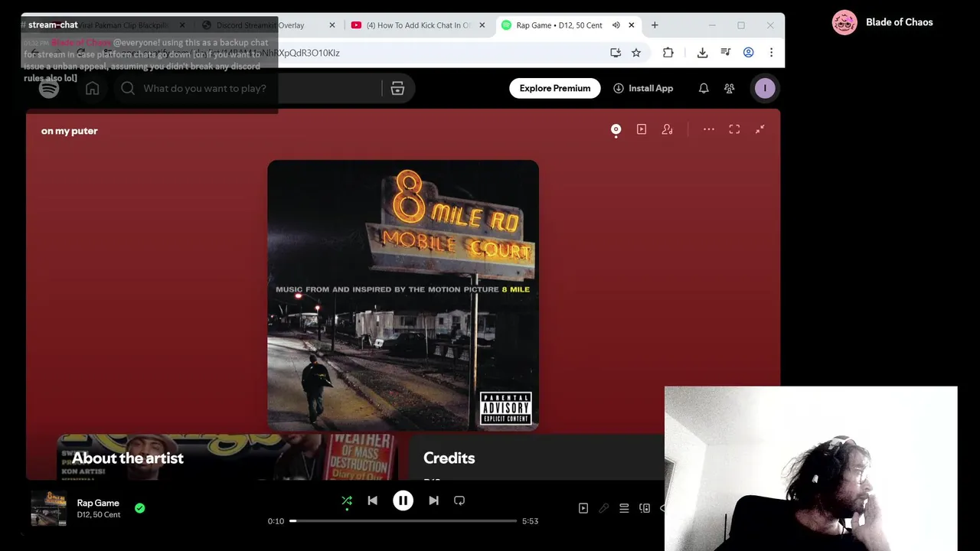Open the Credits section card
This screenshot has height=551, width=980.
pos(536,458)
